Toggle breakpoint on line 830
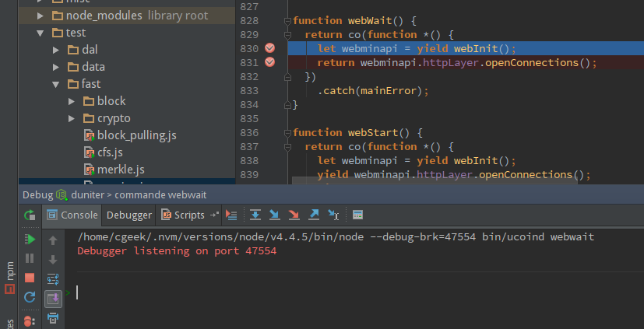This screenshot has width=644, height=329. pyautogui.click(x=270, y=48)
